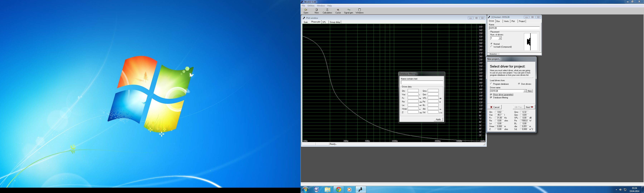Click the SPL filter input field
644x193 pixels.
pos(433,98)
